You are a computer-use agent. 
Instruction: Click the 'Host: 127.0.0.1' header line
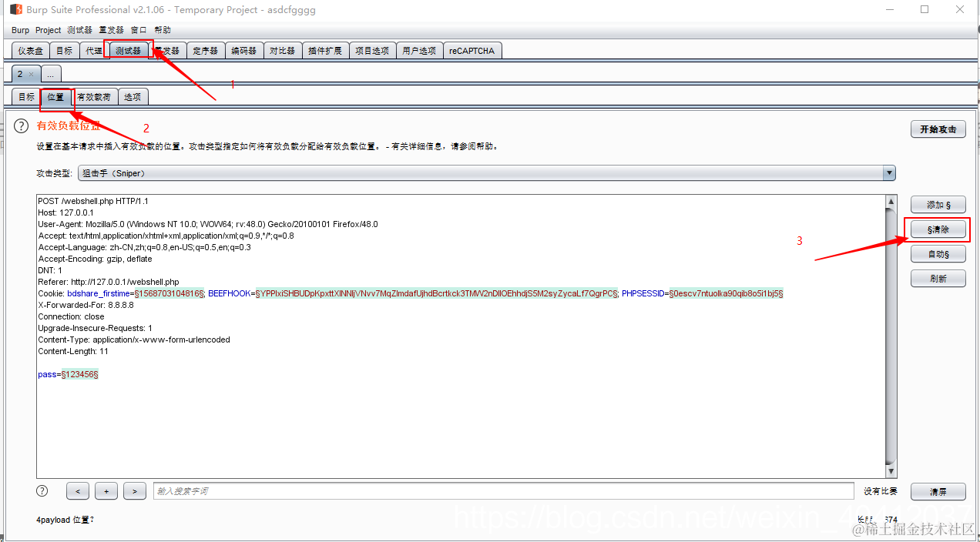point(65,212)
